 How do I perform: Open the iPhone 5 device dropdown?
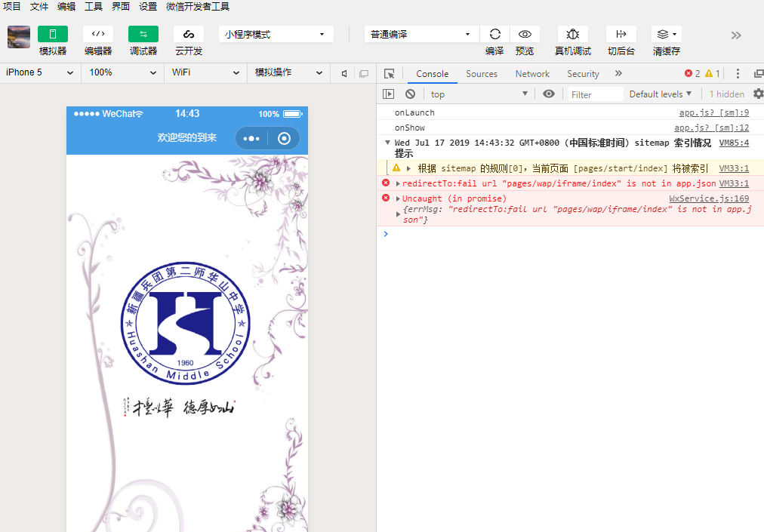(x=39, y=72)
